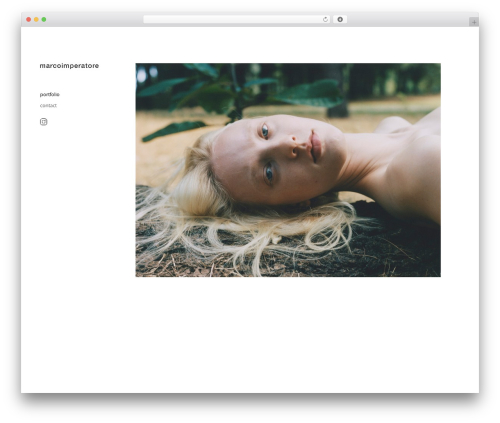This screenshot has width=500, height=423.
Task: Click the marcoimperatore site title
Action: point(69,66)
